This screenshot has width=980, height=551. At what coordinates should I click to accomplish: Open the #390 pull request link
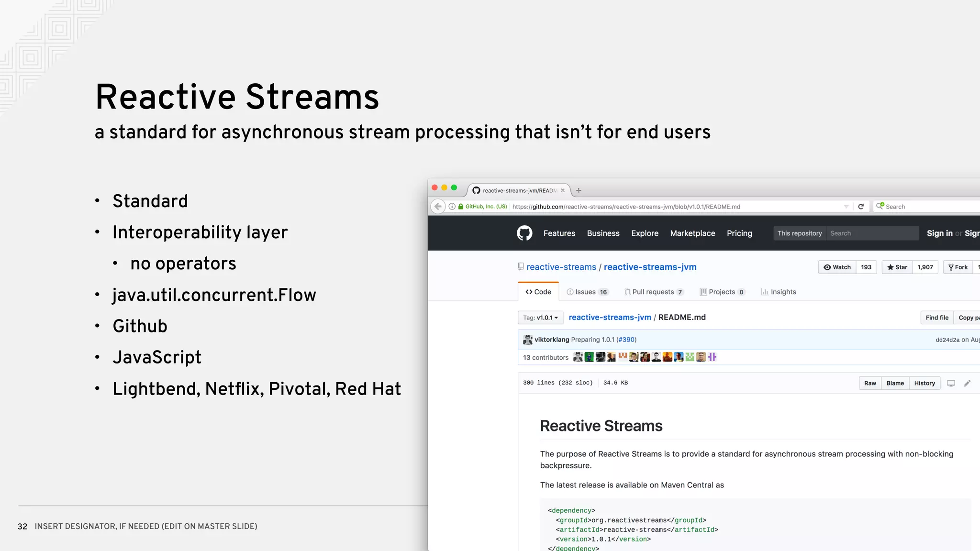pos(626,340)
